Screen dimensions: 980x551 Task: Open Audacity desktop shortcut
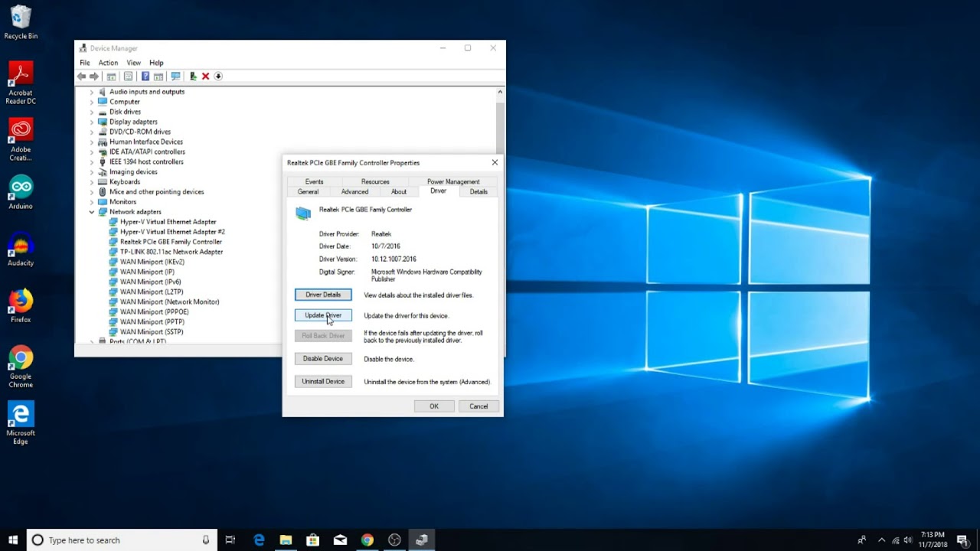pyautogui.click(x=21, y=249)
